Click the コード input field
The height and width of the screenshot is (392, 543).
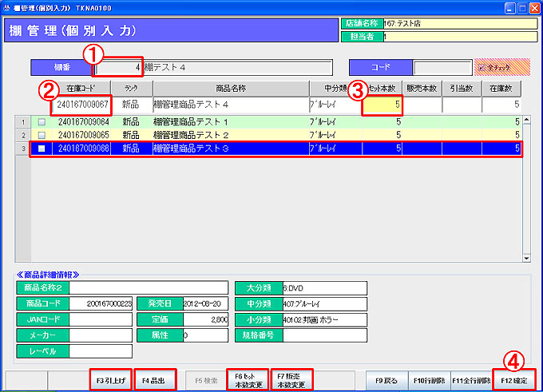(437, 68)
